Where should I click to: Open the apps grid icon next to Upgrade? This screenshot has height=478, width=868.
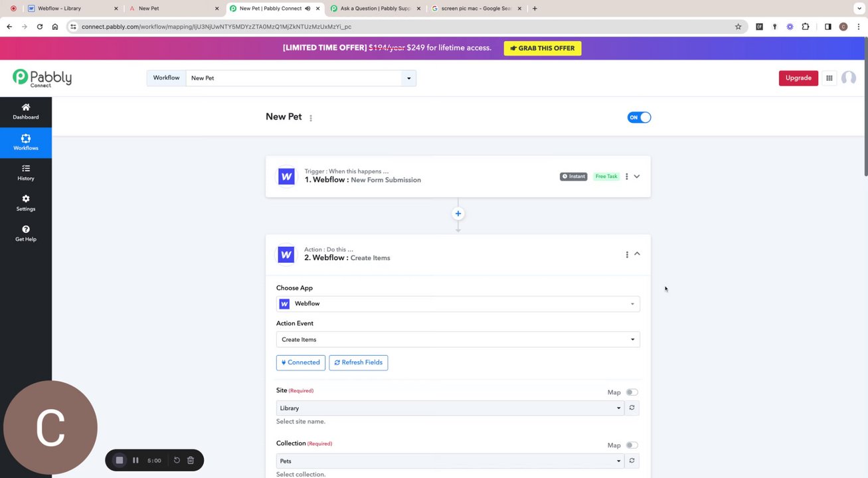click(x=829, y=78)
